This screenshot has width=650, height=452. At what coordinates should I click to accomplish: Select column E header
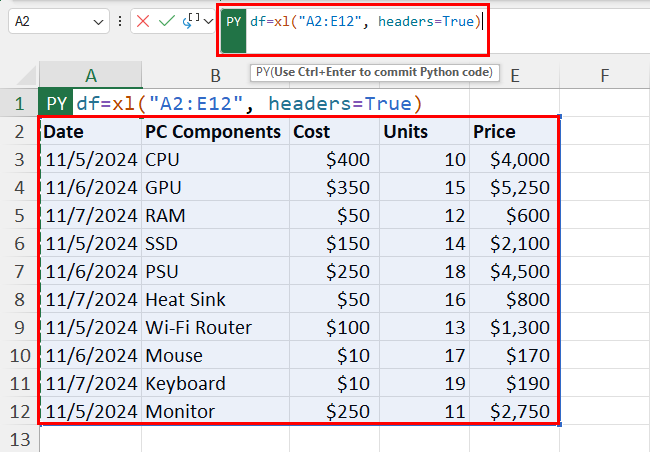click(x=514, y=75)
